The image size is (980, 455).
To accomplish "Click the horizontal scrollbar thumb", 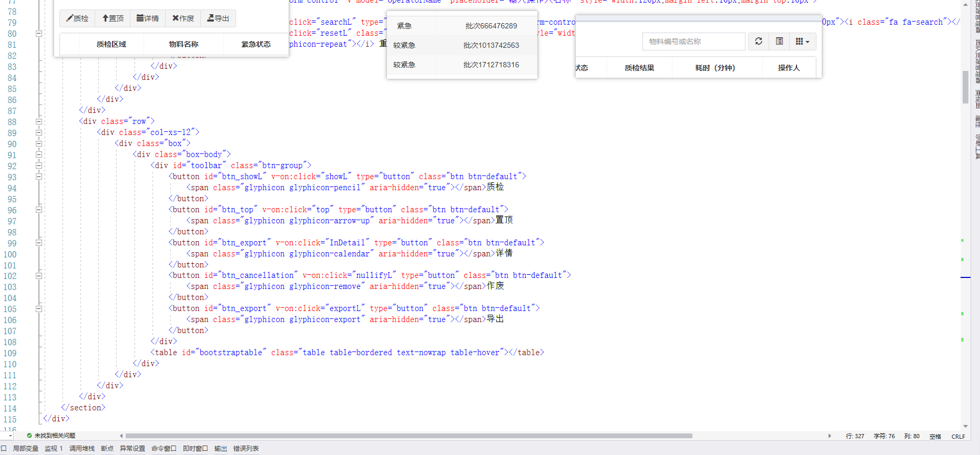I will (409, 436).
